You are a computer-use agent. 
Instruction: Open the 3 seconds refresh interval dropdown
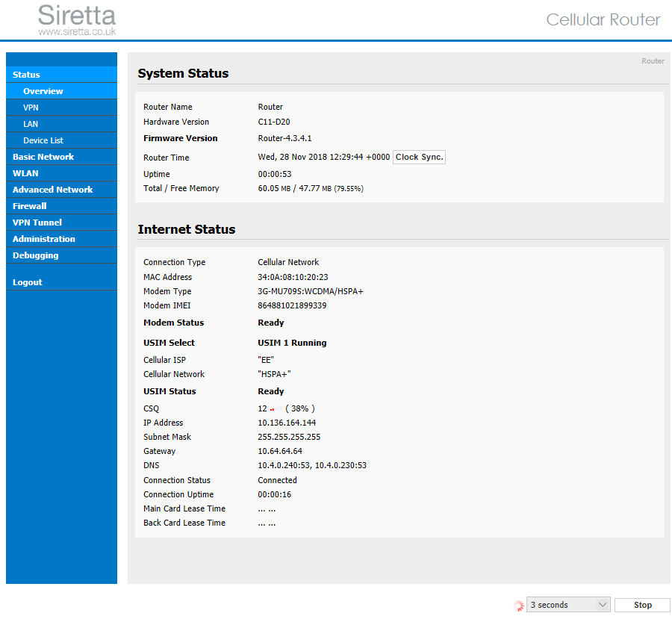pyautogui.click(x=568, y=605)
